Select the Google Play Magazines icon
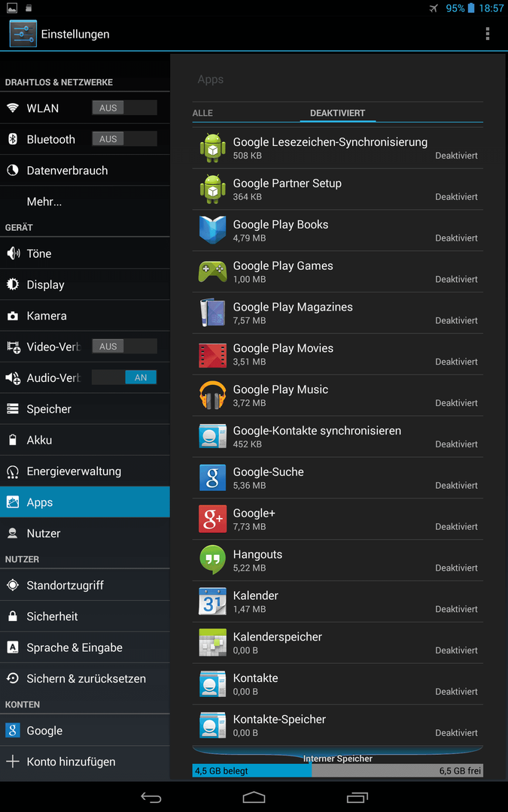 (212, 312)
